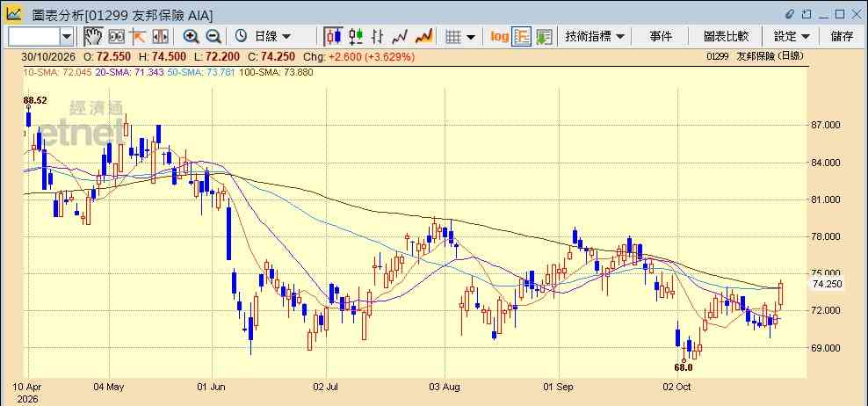Open the 日線 period dropdown
Viewport: 868px width, 406px height.
[272, 37]
